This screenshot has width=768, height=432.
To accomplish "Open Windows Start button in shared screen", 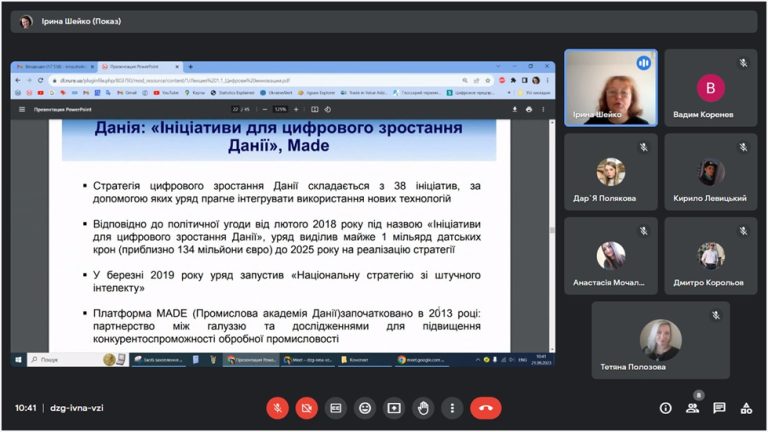I will (18, 360).
